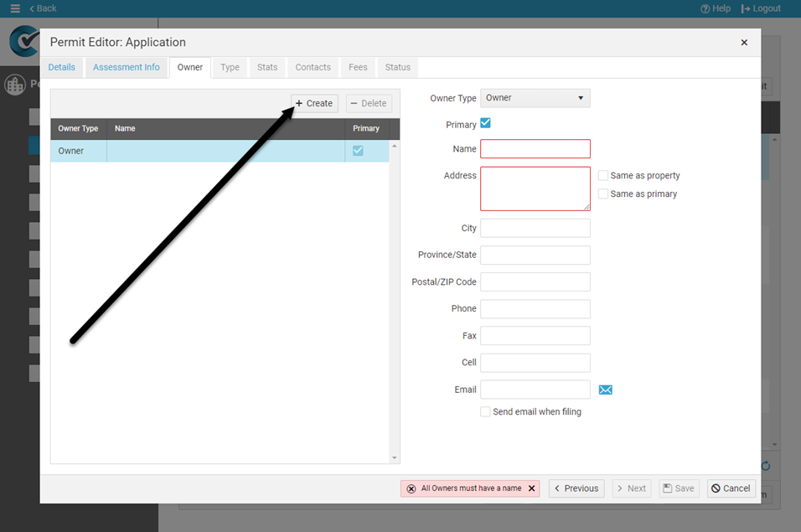Go to the Previous step

[x=576, y=488]
